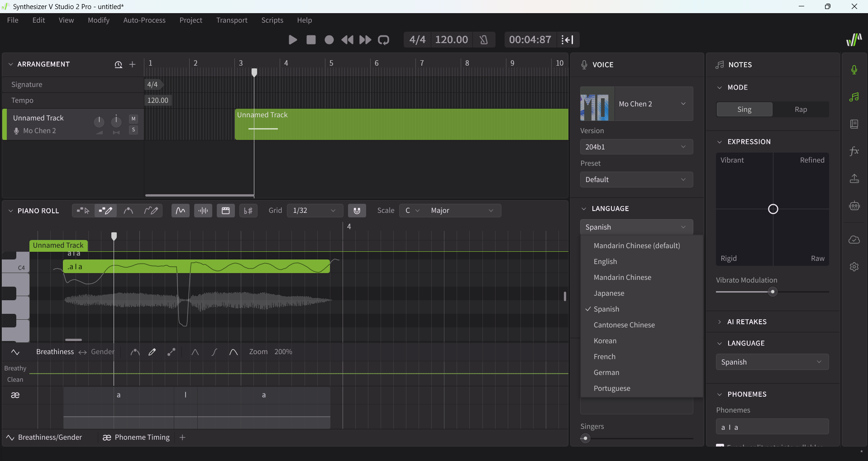Toggle snap magnet in Piano Roll
This screenshot has height=461, width=868.
point(357,211)
